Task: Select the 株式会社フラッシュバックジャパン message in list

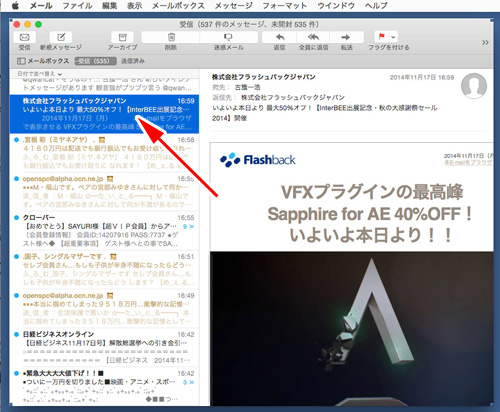Action: [x=104, y=114]
